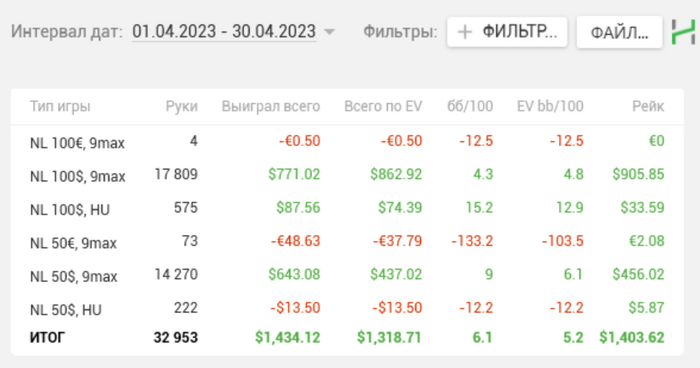The height and width of the screenshot is (368, 700).
Task: Click the plus icon in ФИЛЬТР button
Action: pos(465,32)
